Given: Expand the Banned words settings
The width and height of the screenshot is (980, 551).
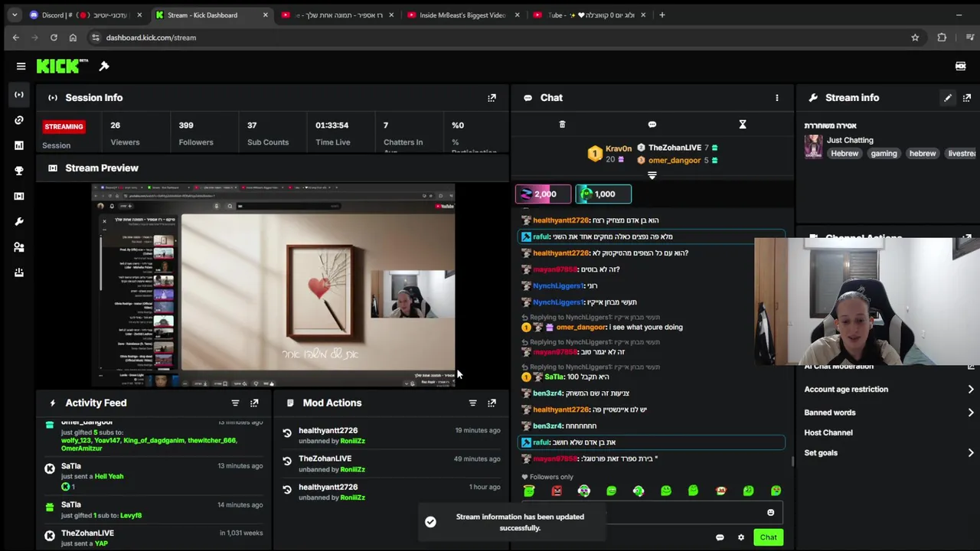Looking at the screenshot, I should coord(887,412).
